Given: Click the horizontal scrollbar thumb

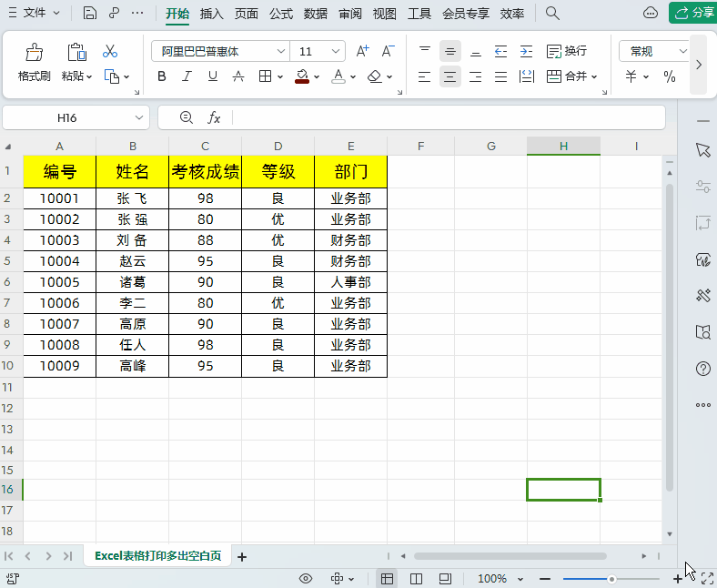Looking at the screenshot, I should coord(510,556).
